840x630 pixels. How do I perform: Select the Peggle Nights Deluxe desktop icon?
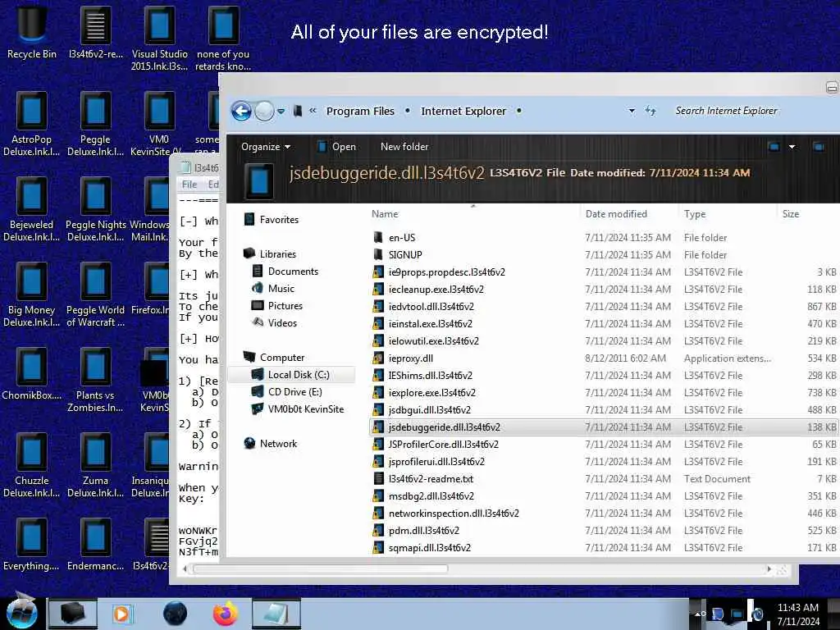pyautogui.click(x=95, y=210)
